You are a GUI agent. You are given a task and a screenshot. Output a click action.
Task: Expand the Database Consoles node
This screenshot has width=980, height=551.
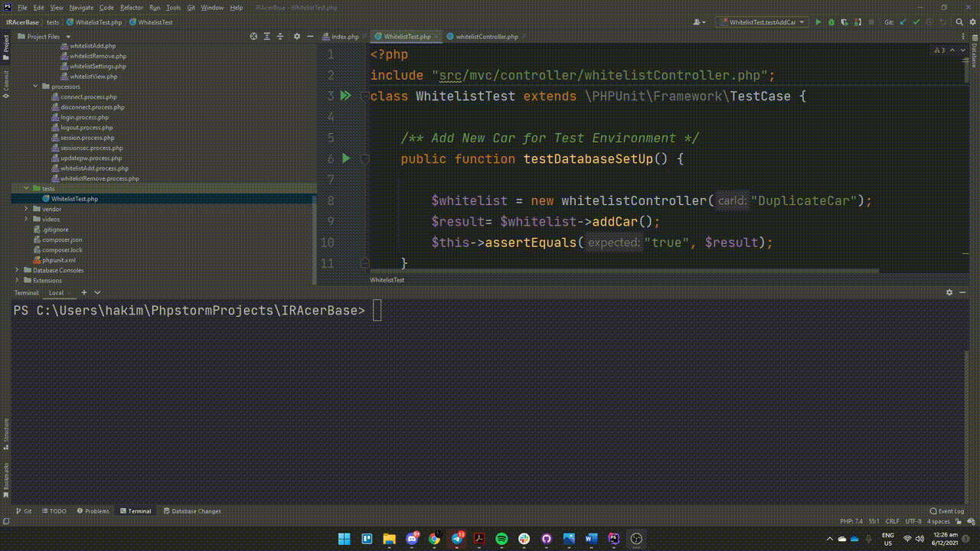click(17, 270)
